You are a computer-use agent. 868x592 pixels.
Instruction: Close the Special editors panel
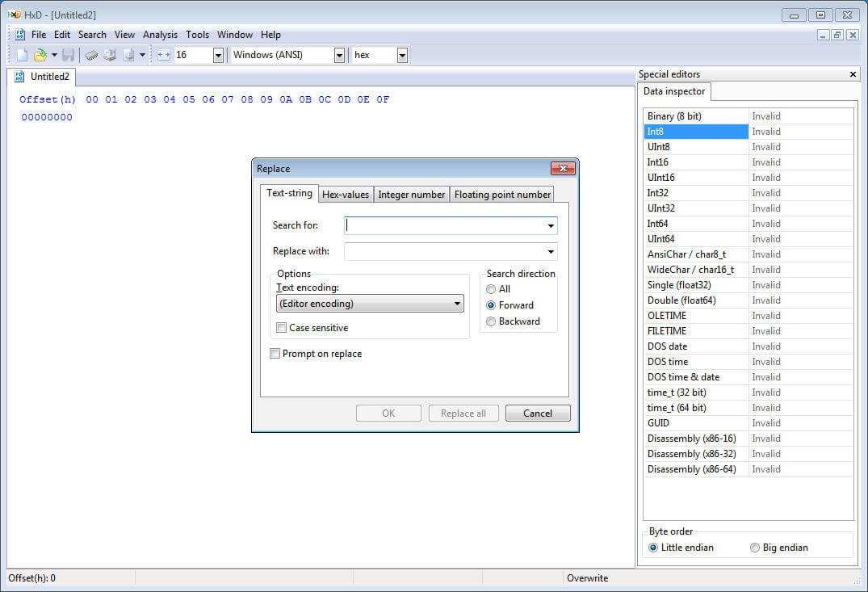pyautogui.click(x=853, y=73)
